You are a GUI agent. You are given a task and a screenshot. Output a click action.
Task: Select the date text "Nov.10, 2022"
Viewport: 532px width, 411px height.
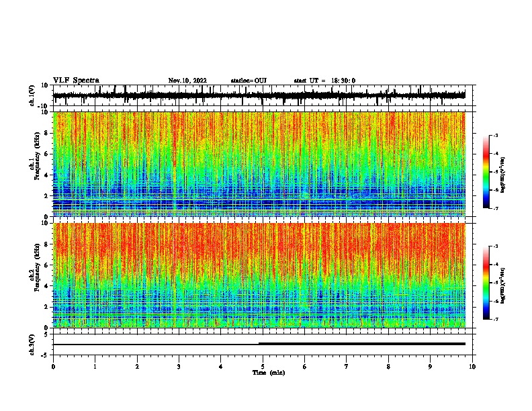pos(187,81)
